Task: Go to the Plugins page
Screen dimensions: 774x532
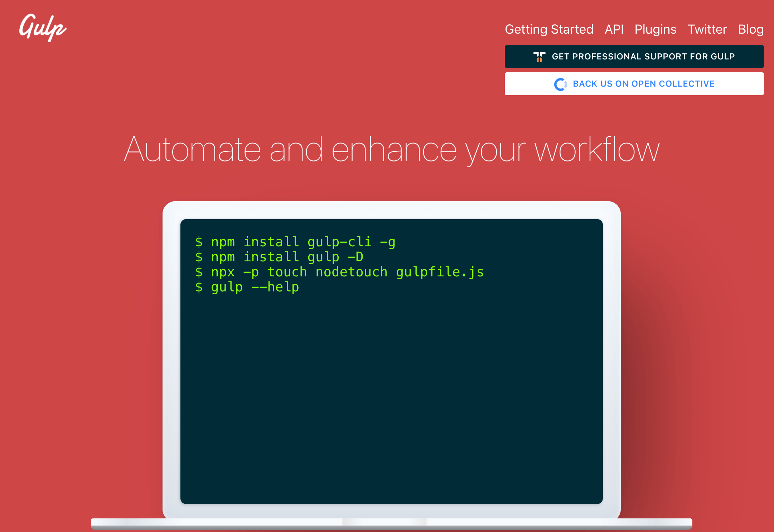Action: [x=655, y=29]
